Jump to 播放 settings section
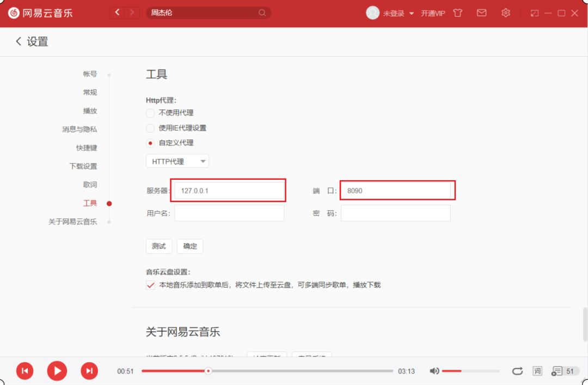 [x=90, y=111]
